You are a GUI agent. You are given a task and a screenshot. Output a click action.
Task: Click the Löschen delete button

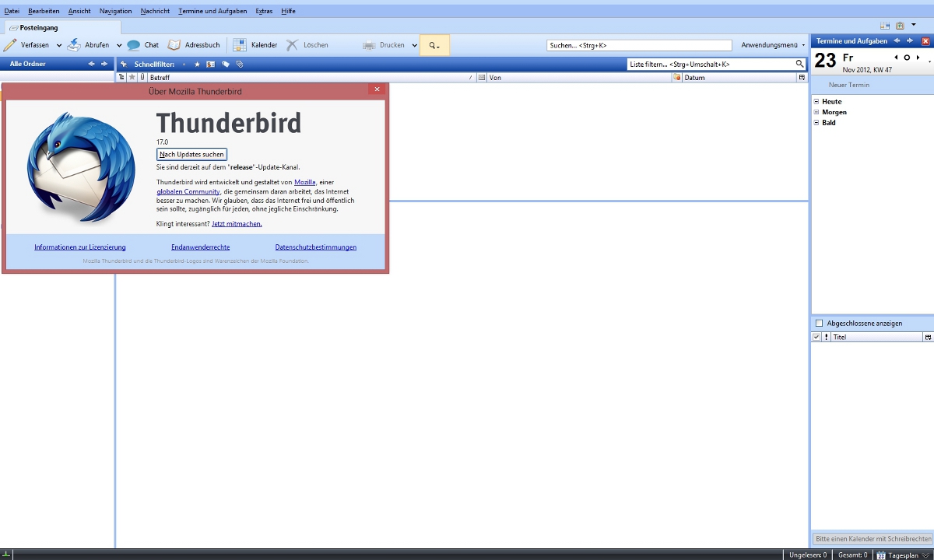click(x=307, y=45)
